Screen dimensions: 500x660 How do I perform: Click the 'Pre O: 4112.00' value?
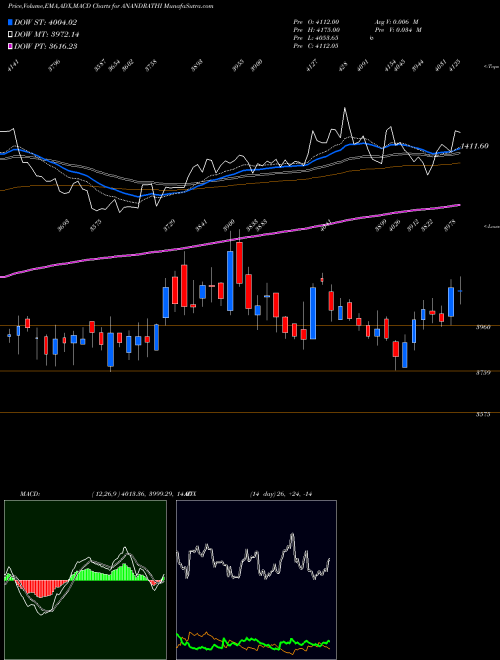[x=316, y=21]
